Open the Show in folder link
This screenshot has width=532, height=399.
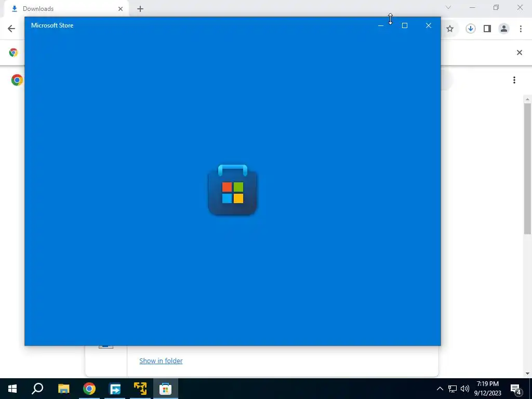[161, 361]
